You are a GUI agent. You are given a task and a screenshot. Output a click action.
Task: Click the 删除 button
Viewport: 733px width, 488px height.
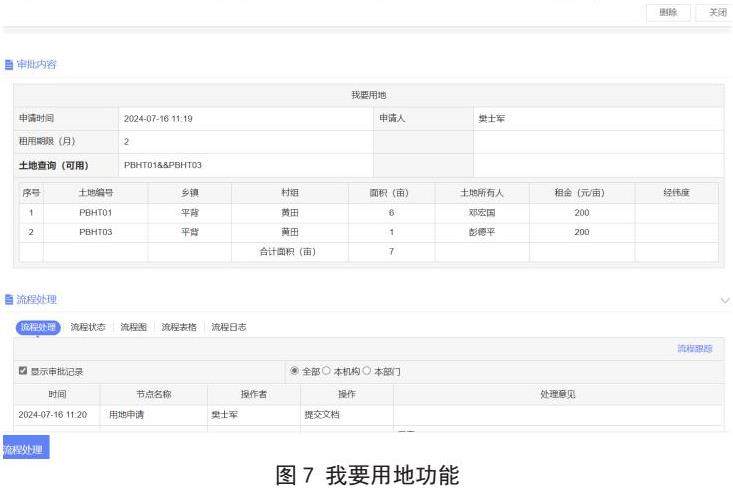click(x=668, y=13)
